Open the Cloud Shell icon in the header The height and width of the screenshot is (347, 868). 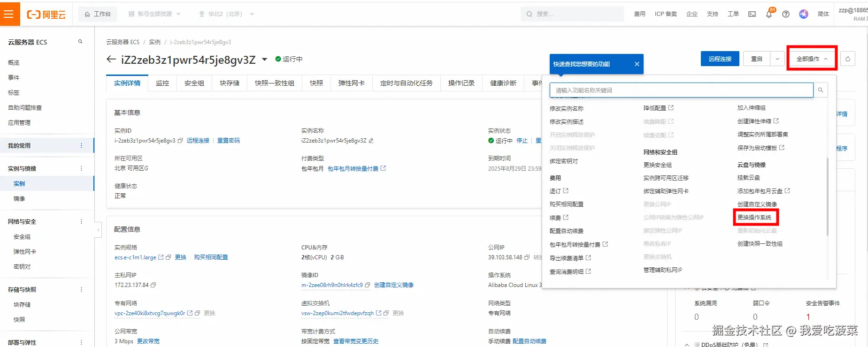(752, 14)
